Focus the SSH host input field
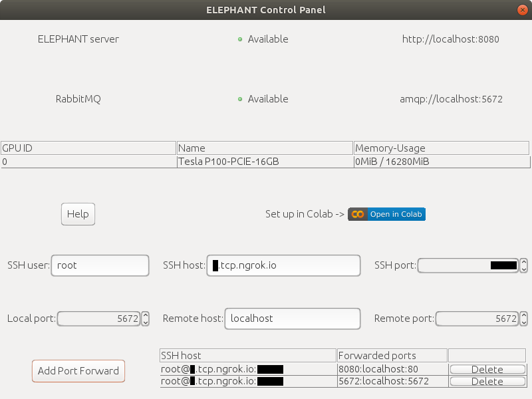The height and width of the screenshot is (399, 532). 284,265
